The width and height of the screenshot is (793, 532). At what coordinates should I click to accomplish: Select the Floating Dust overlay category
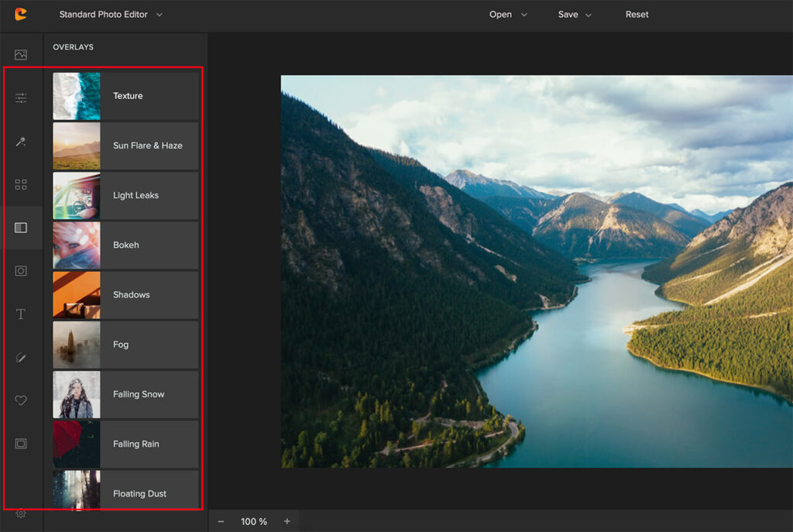coord(125,489)
